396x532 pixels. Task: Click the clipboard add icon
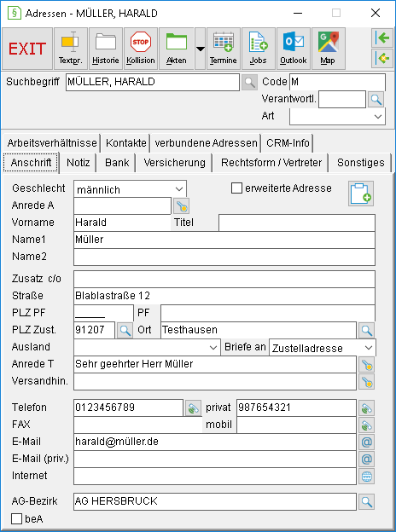[x=361, y=194]
